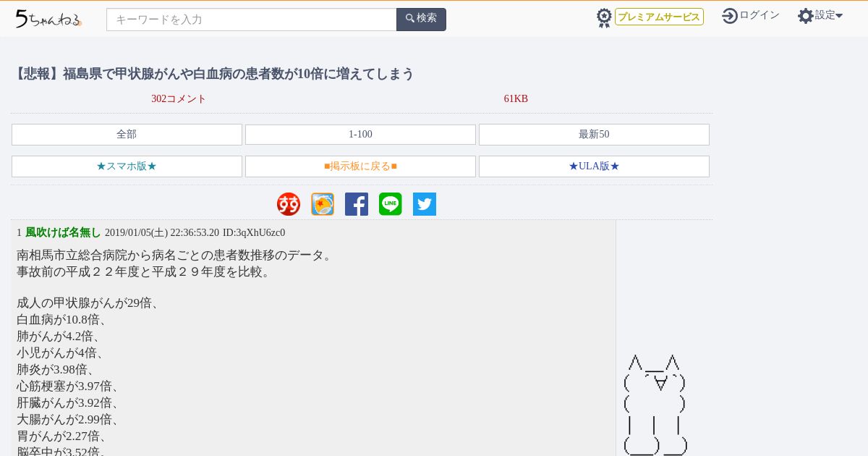Click the orange-bordered share app icon

pos(323,204)
